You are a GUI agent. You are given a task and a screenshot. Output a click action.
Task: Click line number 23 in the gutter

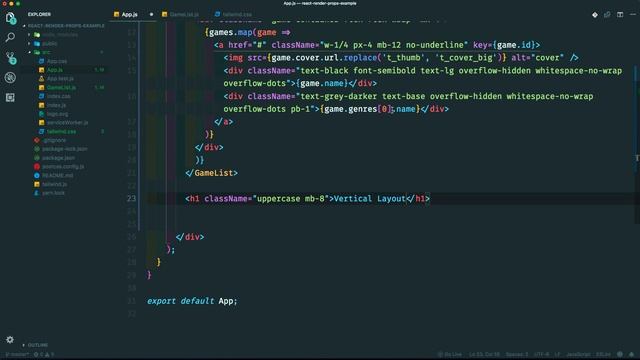[131, 199]
